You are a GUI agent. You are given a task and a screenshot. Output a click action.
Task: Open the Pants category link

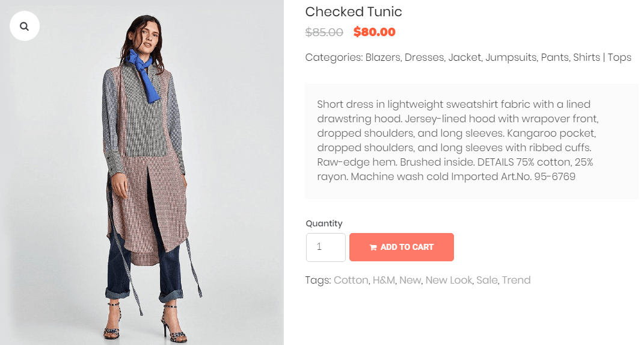pyautogui.click(x=554, y=58)
